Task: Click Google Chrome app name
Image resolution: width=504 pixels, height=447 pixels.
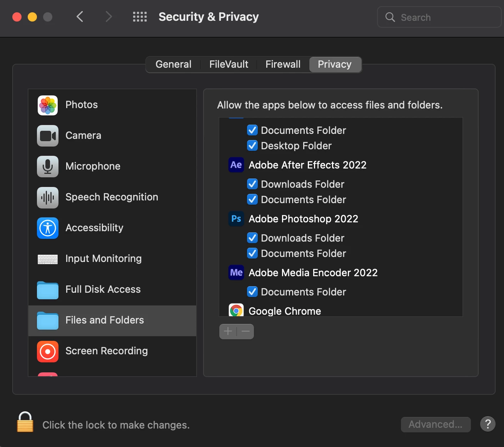Action: 285,311
